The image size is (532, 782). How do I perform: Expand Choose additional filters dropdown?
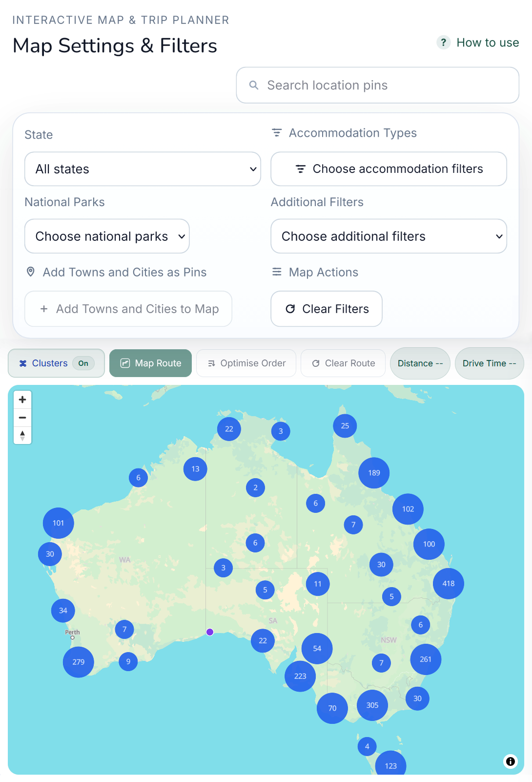click(x=389, y=236)
